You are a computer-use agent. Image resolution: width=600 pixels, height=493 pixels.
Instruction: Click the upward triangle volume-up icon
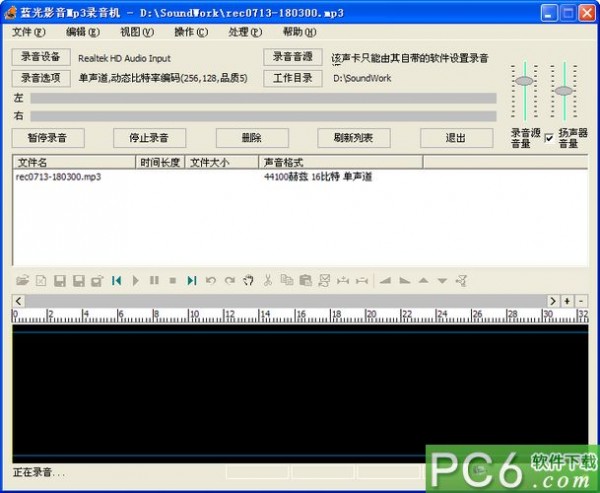point(423,281)
